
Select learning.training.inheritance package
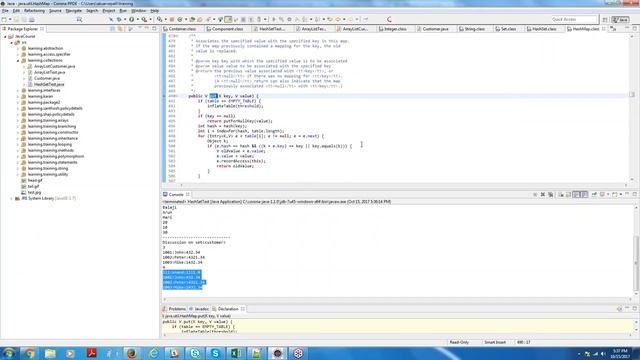[53, 138]
